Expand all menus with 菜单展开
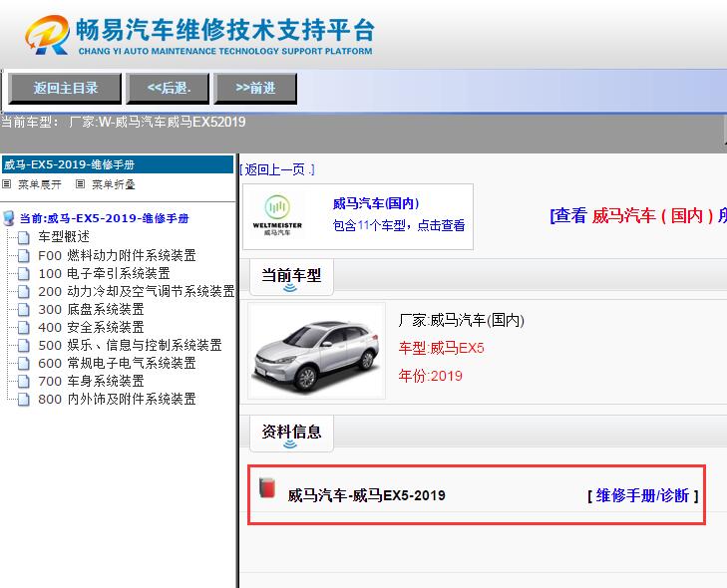The image size is (727, 588). pos(40,184)
